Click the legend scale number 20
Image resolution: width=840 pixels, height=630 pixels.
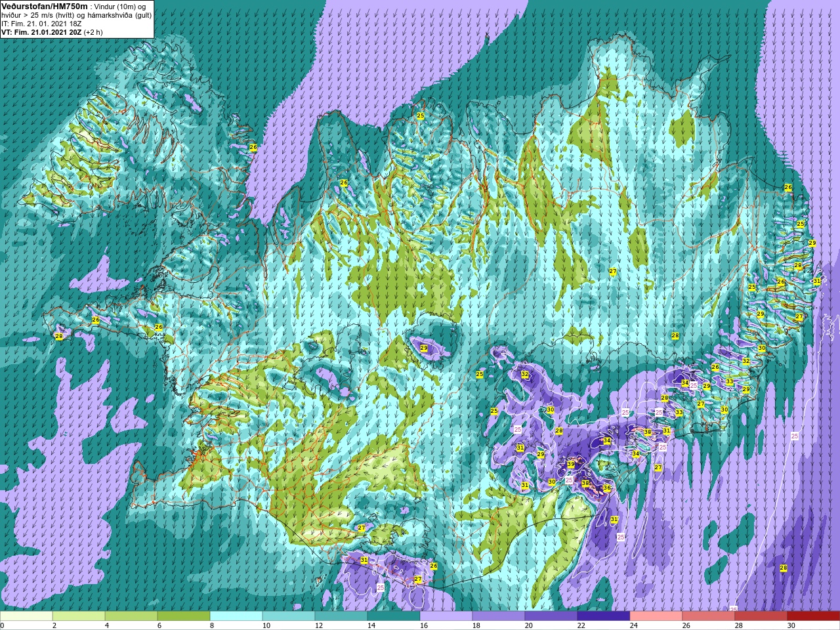[x=528, y=625]
